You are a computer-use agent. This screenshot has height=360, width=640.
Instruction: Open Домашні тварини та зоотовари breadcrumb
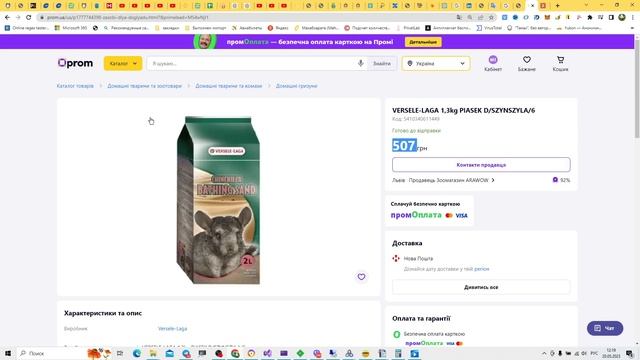point(144,86)
